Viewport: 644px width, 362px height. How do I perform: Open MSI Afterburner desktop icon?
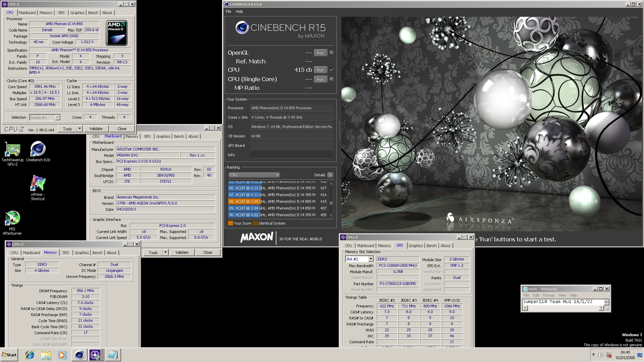click(12, 223)
